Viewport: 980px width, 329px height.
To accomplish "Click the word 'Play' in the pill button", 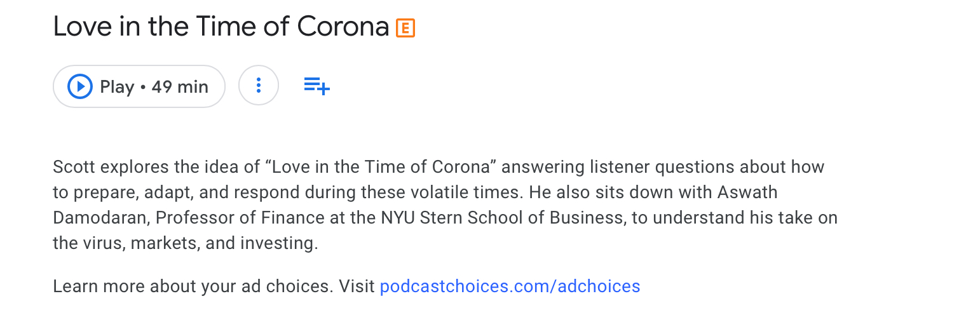I will (x=117, y=86).
